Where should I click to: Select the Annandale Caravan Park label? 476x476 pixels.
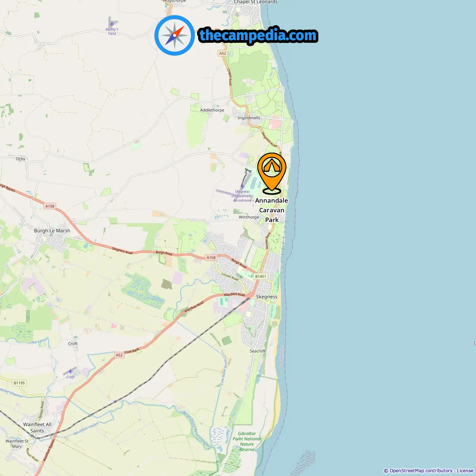point(272,210)
